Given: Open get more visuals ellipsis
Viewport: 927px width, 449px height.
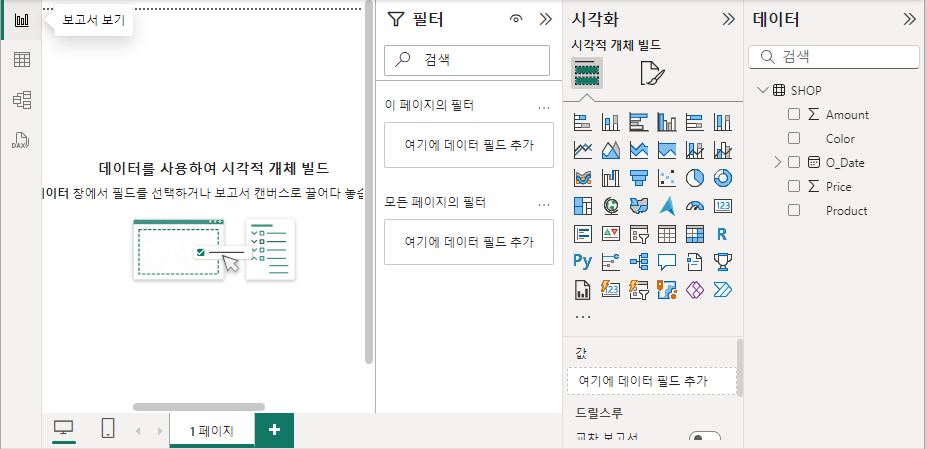Looking at the screenshot, I should click(583, 316).
